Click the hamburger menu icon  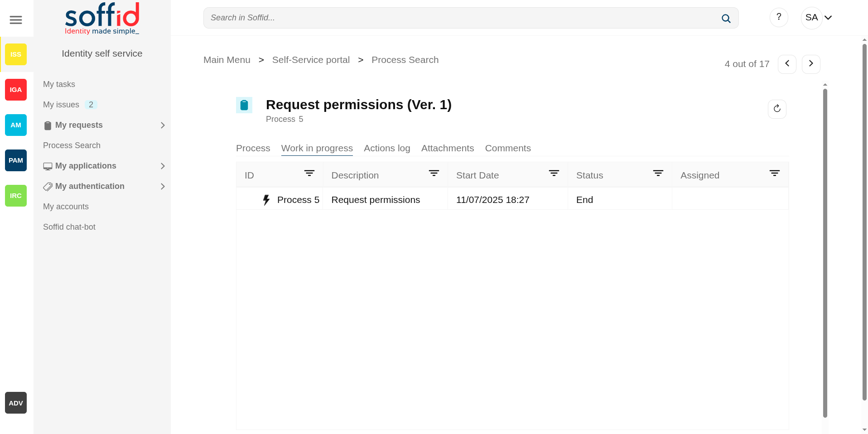click(16, 20)
